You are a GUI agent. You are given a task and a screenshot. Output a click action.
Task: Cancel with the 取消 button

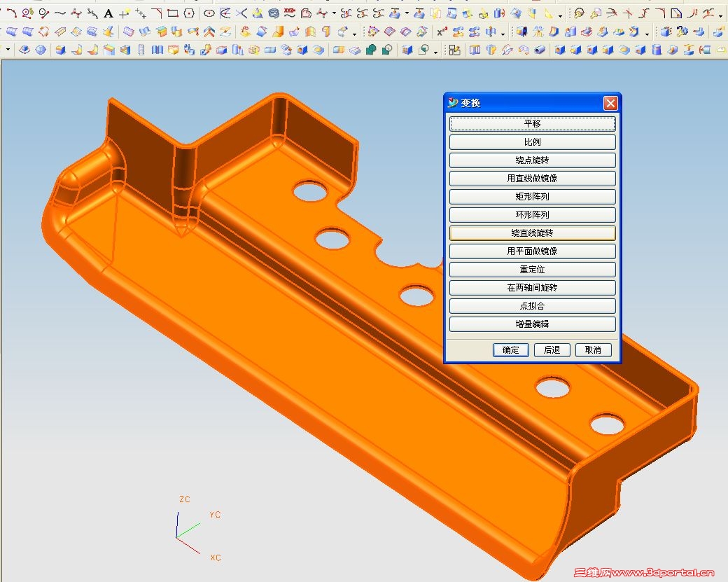pyautogui.click(x=593, y=349)
